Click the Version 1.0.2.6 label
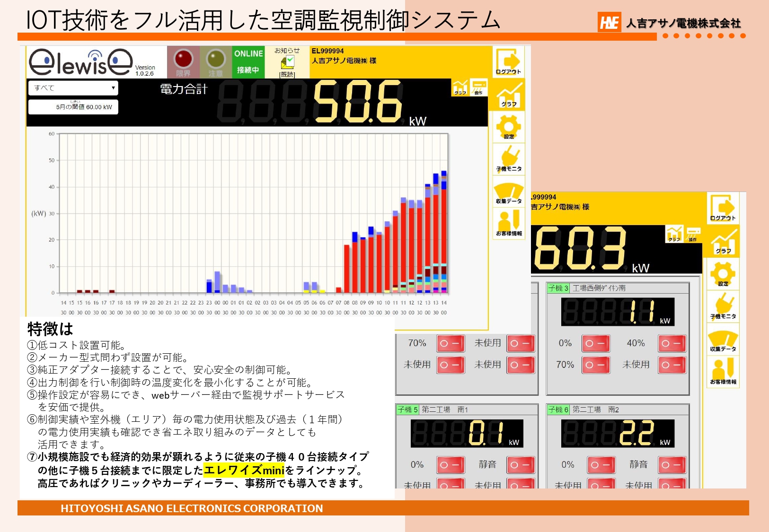 tap(145, 70)
